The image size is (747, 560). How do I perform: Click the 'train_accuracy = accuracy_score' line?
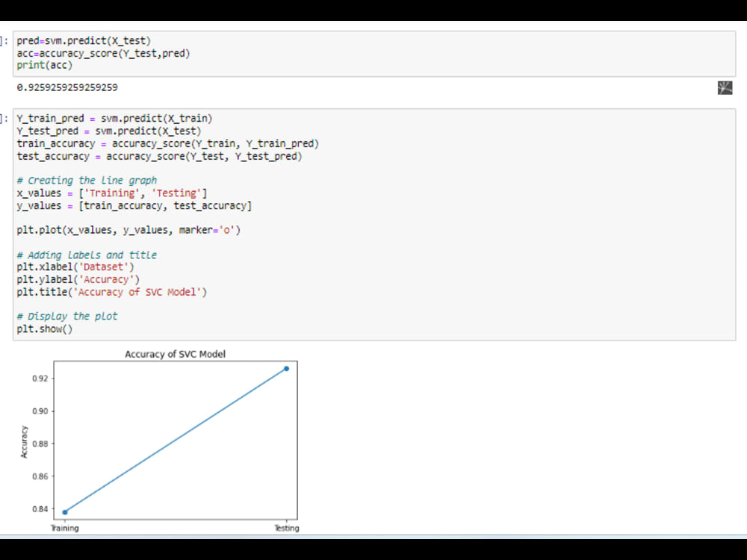coord(167,144)
